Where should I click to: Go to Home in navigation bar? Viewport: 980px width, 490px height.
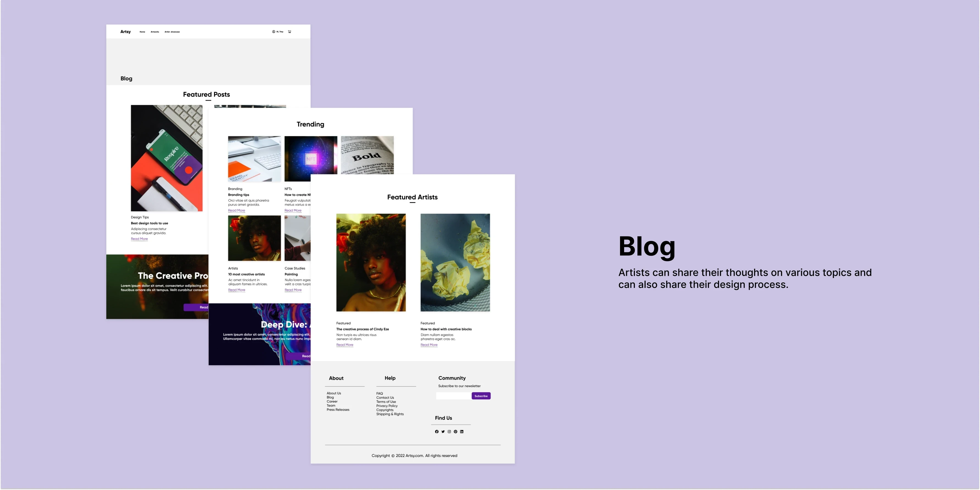tap(142, 32)
